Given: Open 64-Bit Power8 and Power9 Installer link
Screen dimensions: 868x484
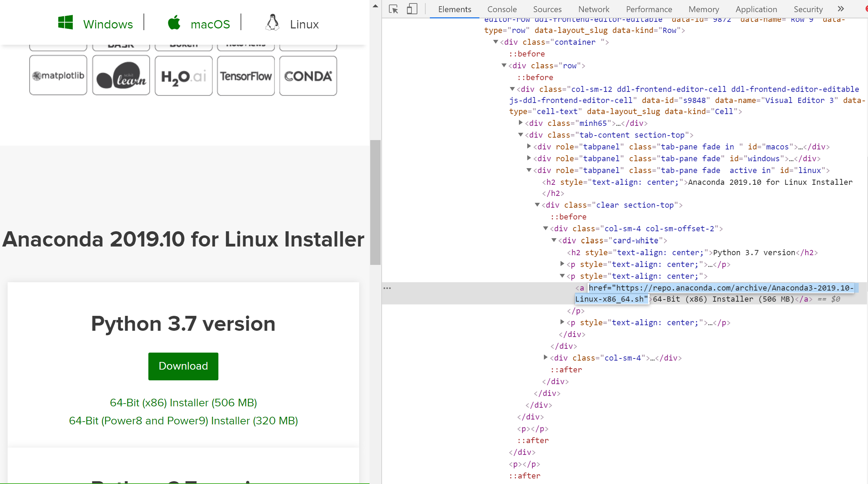Looking at the screenshot, I should click(183, 421).
